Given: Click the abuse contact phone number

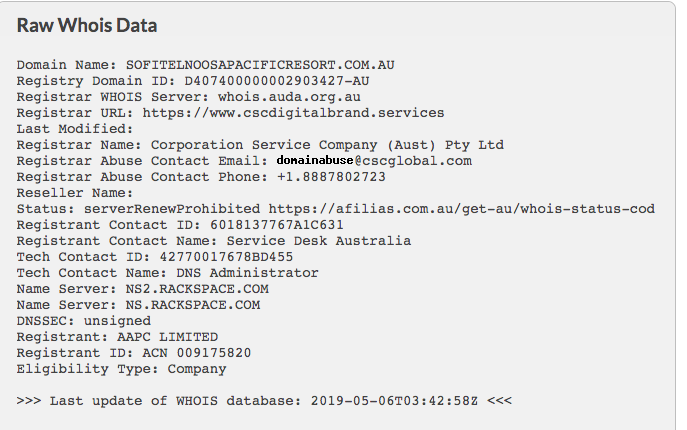Looking at the screenshot, I should tap(332, 177).
